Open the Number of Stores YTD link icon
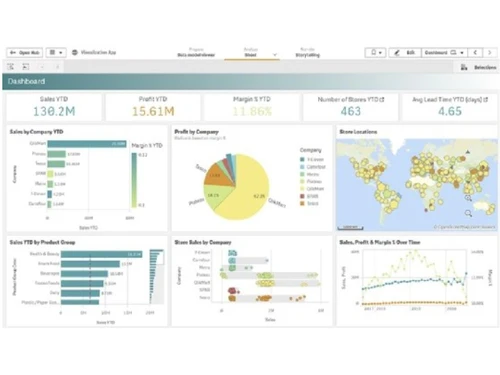 pyautogui.click(x=382, y=99)
